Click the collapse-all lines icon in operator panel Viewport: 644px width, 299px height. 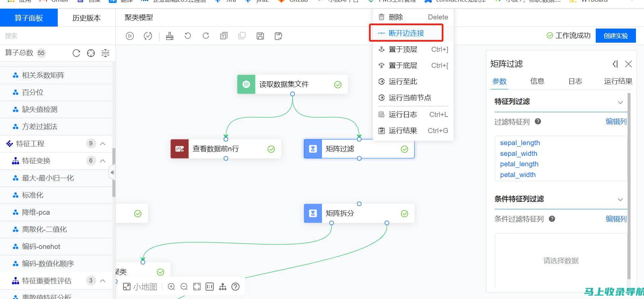tap(105, 53)
